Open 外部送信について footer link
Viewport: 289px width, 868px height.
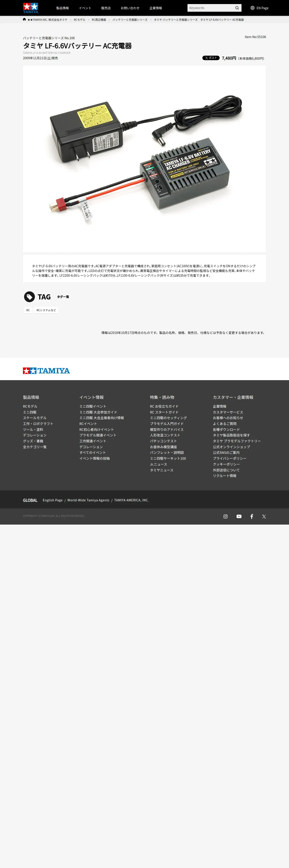point(226,470)
